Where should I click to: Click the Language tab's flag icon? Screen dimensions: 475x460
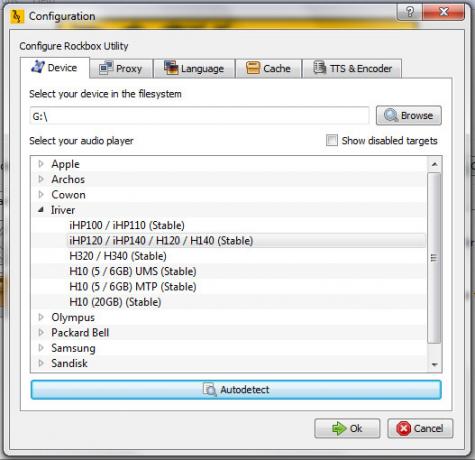click(171, 68)
